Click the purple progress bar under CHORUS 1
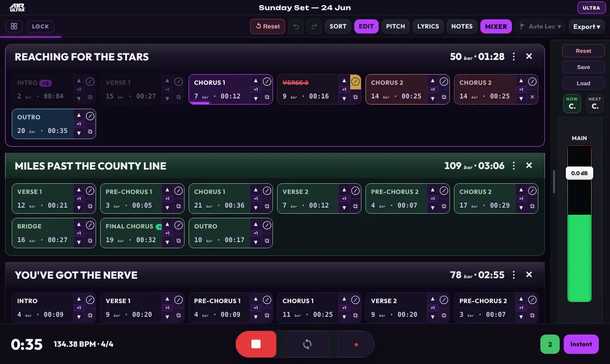This screenshot has width=610, height=364. coord(199,103)
